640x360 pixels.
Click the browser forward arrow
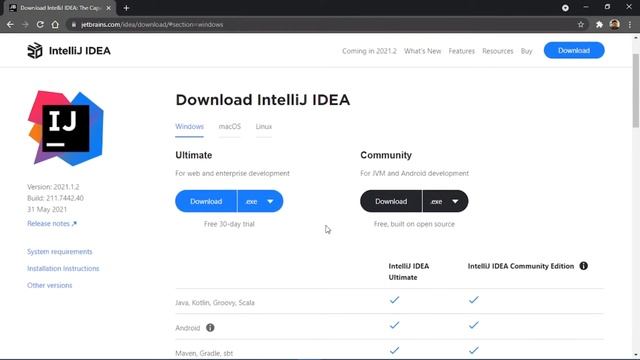click(25, 24)
